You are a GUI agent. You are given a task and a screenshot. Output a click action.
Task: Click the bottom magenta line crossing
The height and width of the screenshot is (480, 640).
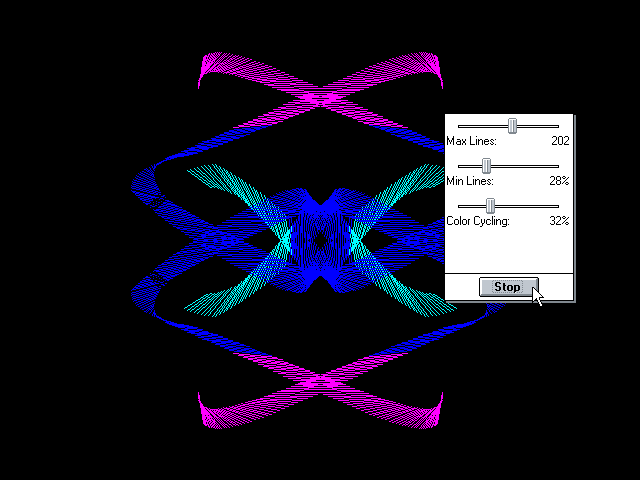coord(321,382)
